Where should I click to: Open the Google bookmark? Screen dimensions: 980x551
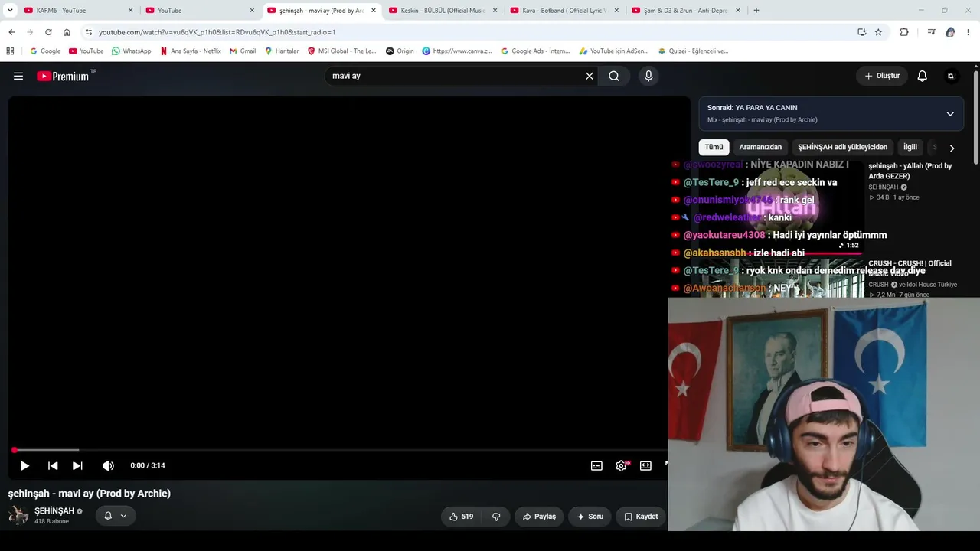point(45,51)
